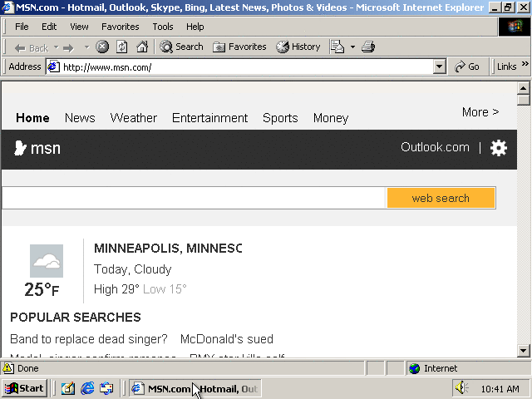Click the scrollbar up arrow
The image size is (532, 399).
[x=523, y=88]
